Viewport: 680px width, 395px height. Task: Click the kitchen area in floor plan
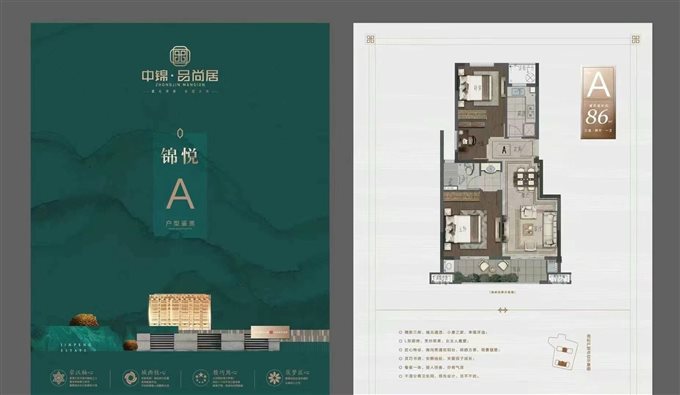click(x=522, y=112)
